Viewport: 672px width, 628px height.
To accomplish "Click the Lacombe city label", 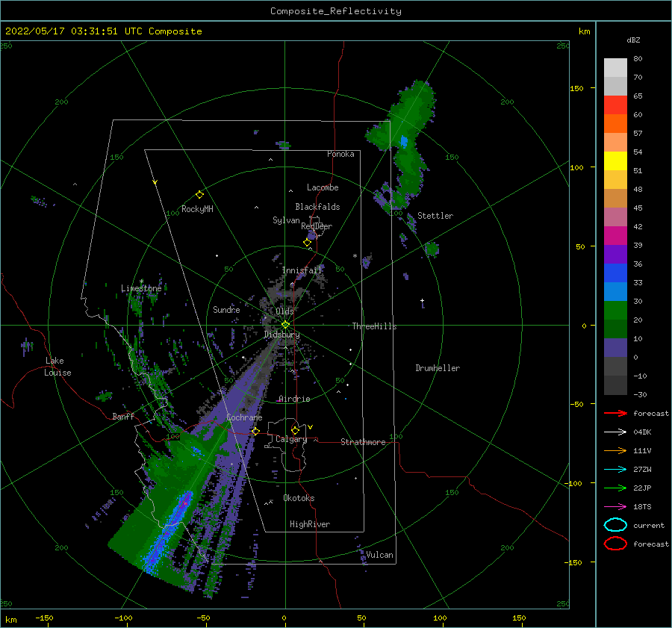I will pyautogui.click(x=323, y=187).
